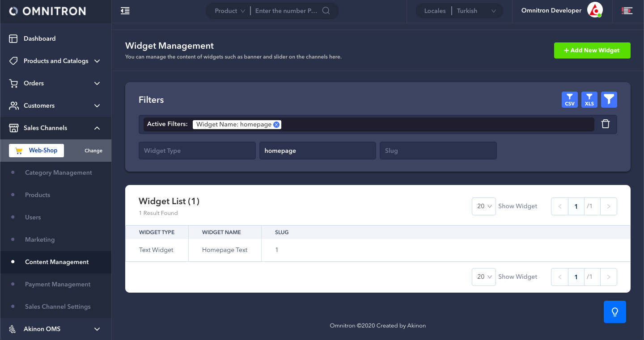Image resolution: width=644 pixels, height=340 pixels.
Task: Open the top 20 Show Widget dropdown
Action: click(483, 206)
